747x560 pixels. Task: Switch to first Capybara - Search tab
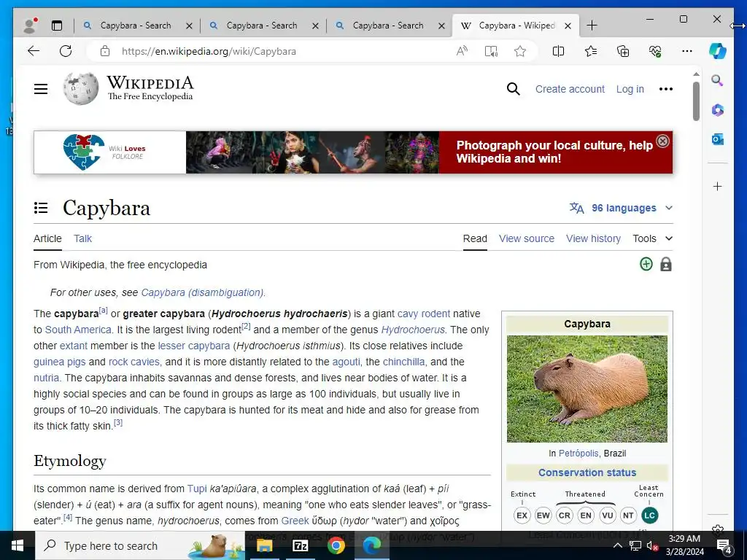(x=136, y=26)
